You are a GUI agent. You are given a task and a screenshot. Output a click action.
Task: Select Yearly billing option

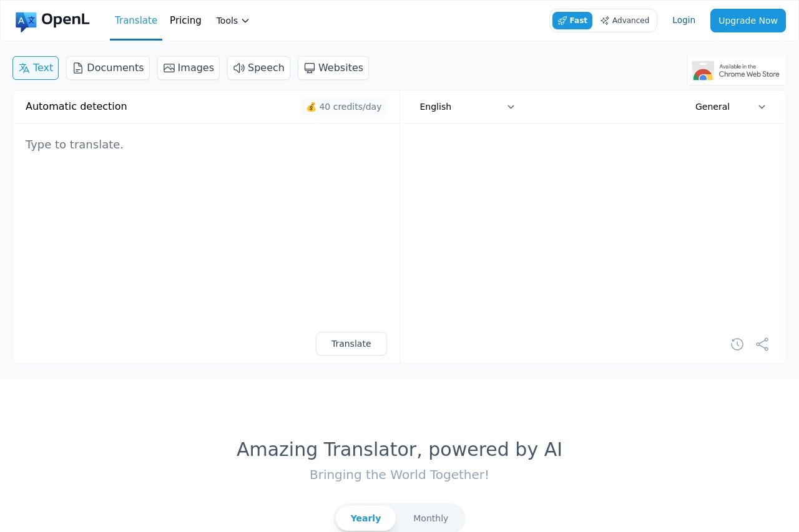366,518
